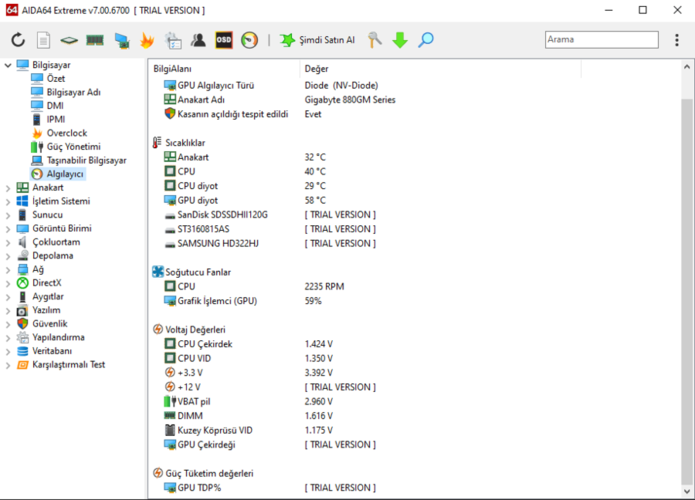
Task: Launch the flame stability test icon
Action: 147,40
